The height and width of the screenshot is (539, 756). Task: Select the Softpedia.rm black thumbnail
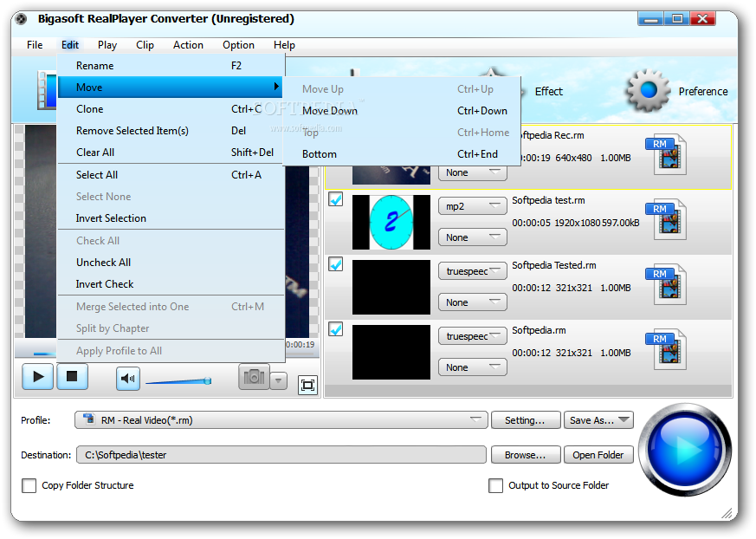(391, 352)
